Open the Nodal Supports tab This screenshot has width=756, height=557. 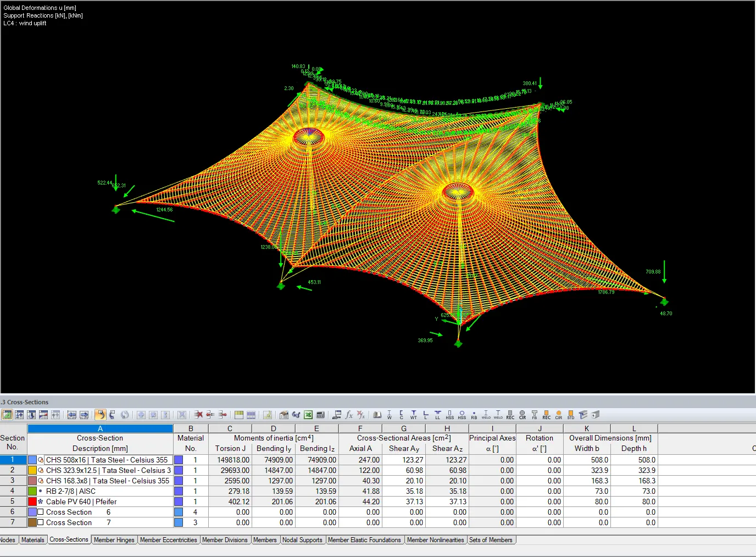[x=302, y=540]
